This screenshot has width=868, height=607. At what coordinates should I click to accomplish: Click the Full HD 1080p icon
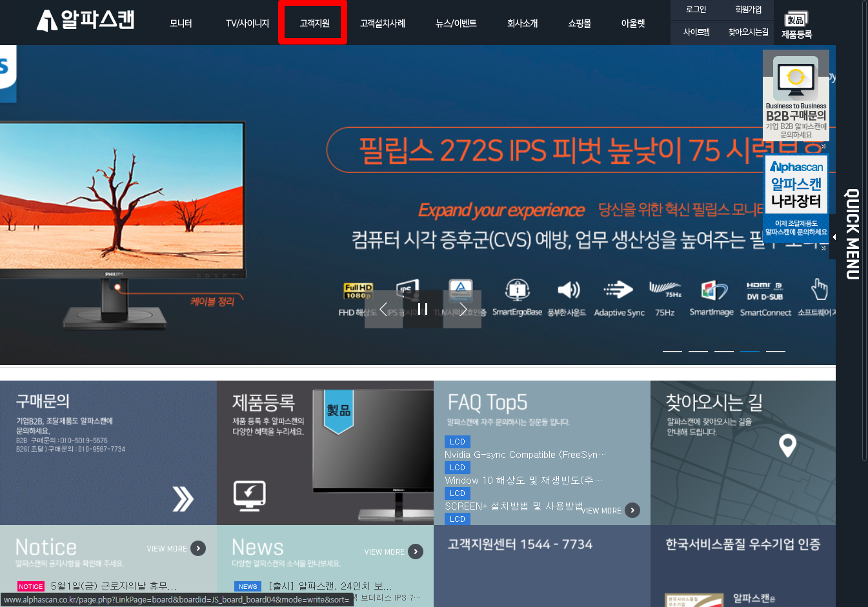coord(358,291)
